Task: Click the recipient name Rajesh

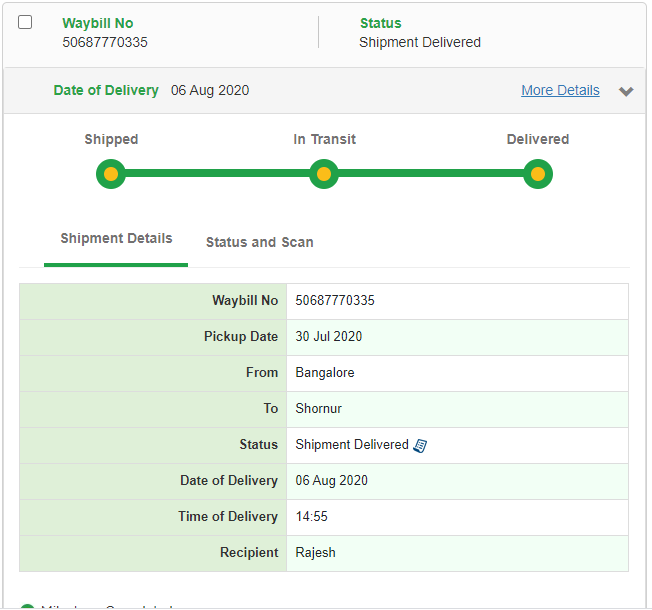Action: 317,552
